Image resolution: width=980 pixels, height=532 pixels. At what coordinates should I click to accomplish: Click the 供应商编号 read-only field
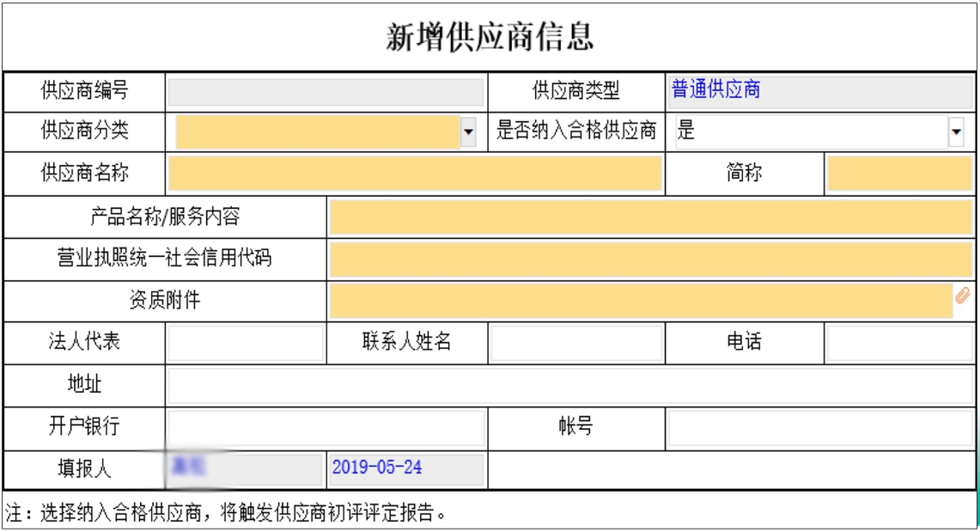[326, 92]
